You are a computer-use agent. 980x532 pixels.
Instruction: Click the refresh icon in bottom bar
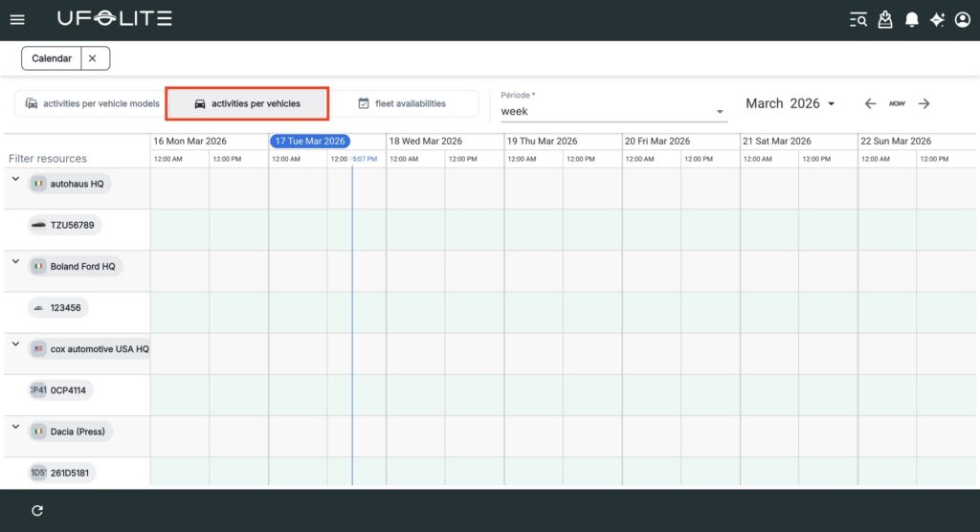coord(37,511)
